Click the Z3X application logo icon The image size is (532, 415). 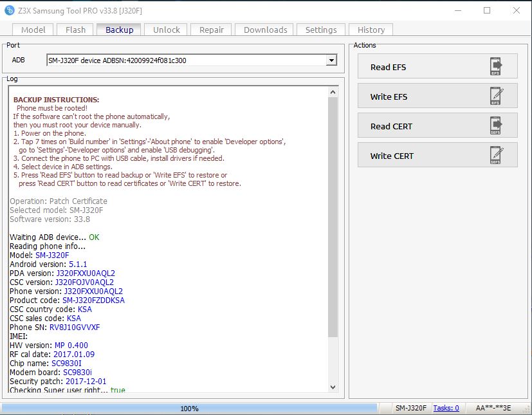pos(9,10)
